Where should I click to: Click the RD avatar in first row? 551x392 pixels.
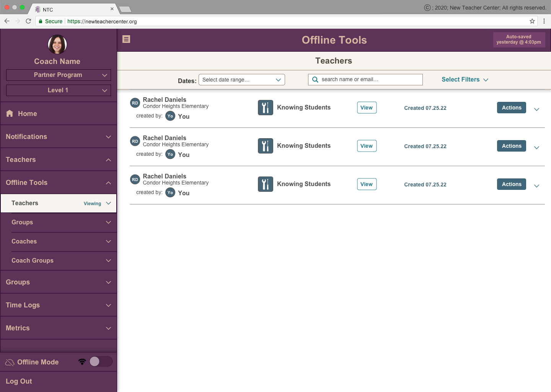135,103
